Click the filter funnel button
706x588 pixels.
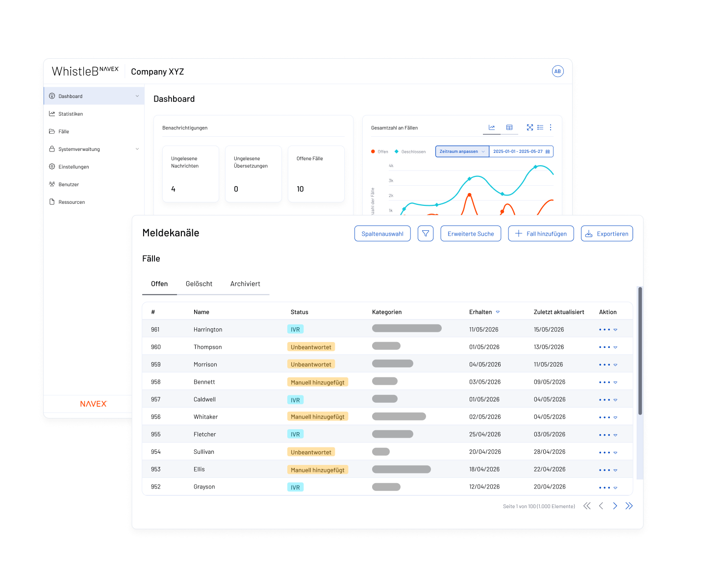click(426, 234)
